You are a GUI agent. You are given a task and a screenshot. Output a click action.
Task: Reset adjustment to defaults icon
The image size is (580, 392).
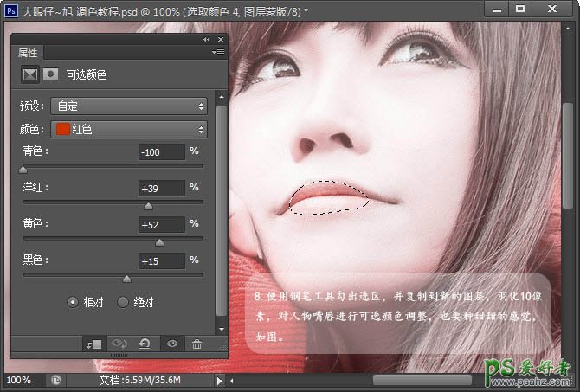coord(145,344)
